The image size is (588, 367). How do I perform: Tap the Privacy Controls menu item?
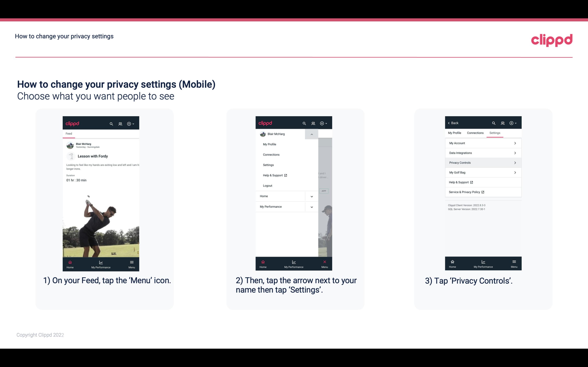[x=483, y=162]
